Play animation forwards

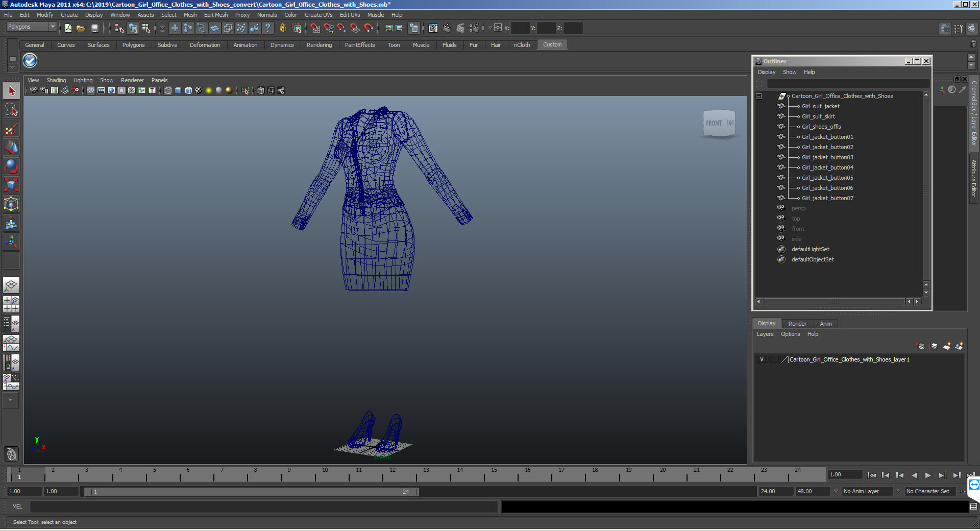928,475
